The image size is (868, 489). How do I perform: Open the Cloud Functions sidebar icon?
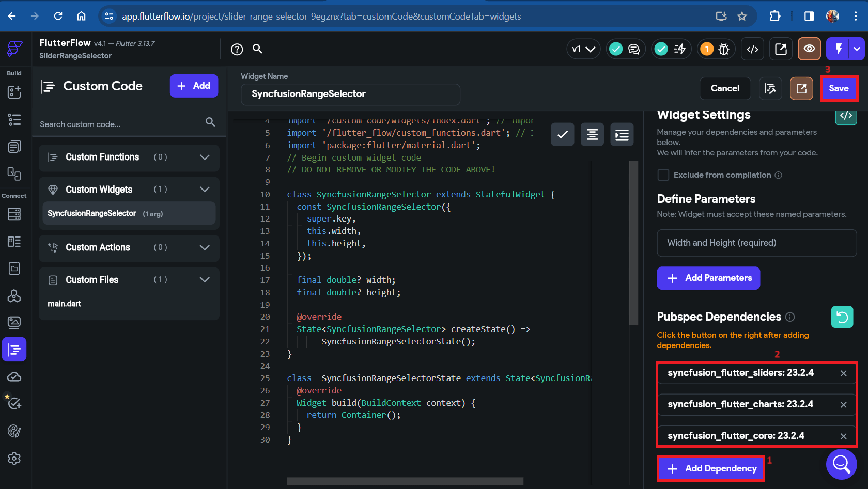point(14,377)
